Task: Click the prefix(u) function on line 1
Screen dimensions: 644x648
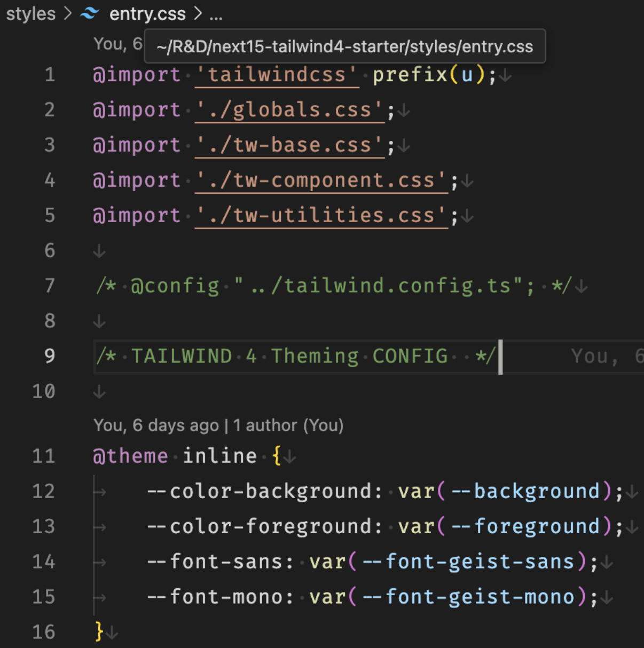Action: (x=429, y=75)
